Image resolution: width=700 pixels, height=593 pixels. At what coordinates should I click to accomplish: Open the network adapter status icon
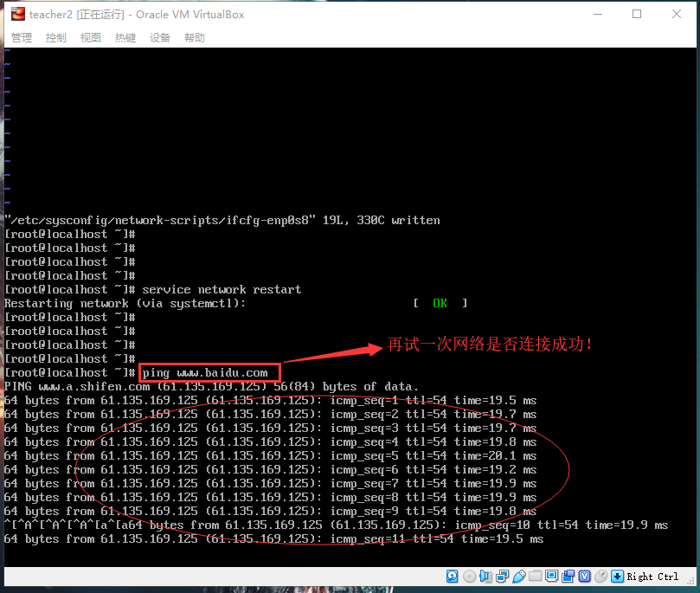pos(502,576)
